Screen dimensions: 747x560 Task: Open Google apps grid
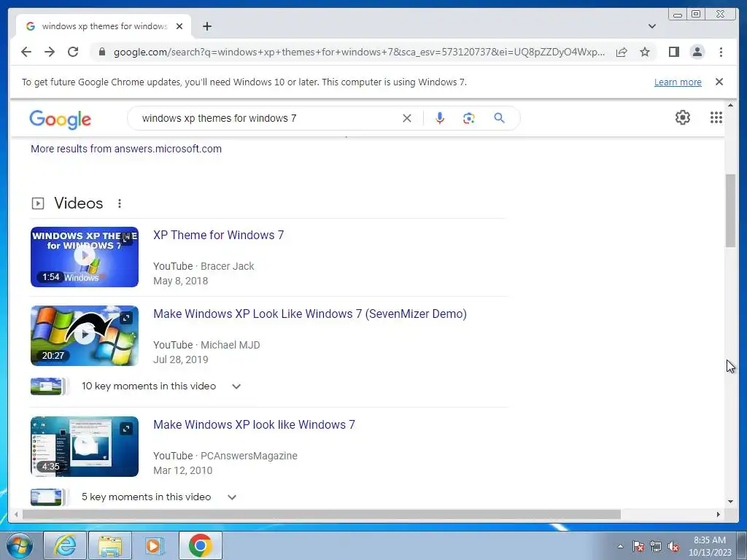tap(716, 117)
